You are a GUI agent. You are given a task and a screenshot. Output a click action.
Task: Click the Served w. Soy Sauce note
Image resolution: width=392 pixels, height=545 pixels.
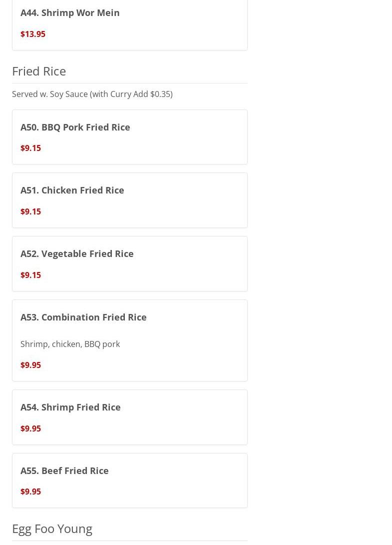92,94
